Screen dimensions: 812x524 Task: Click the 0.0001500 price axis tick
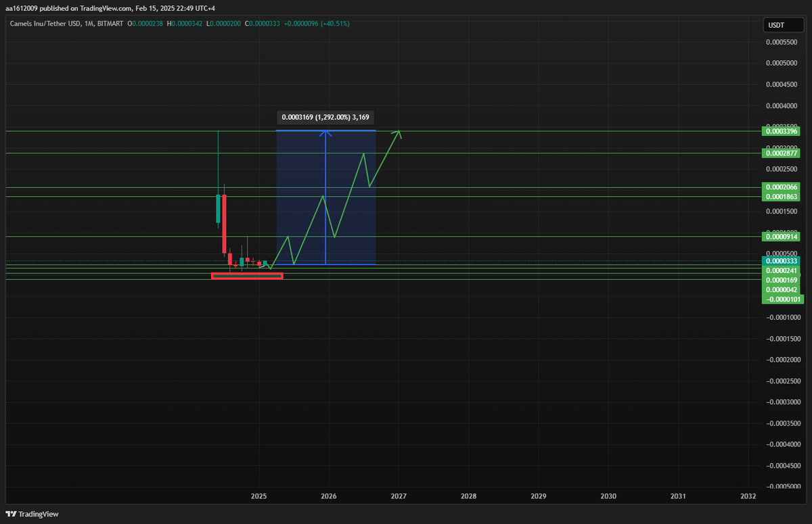(x=782, y=212)
